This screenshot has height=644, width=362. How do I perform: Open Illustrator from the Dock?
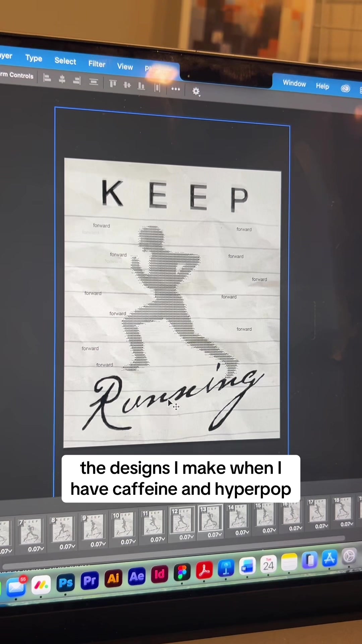click(x=113, y=578)
